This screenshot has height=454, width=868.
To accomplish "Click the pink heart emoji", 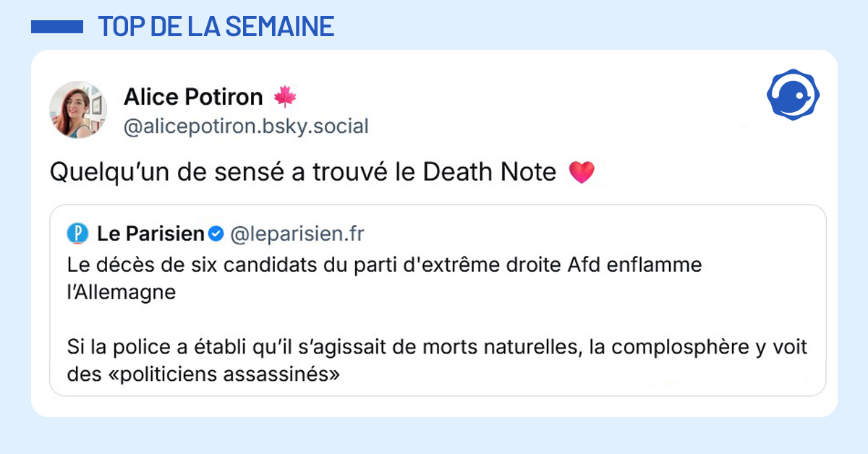I will click(x=582, y=173).
